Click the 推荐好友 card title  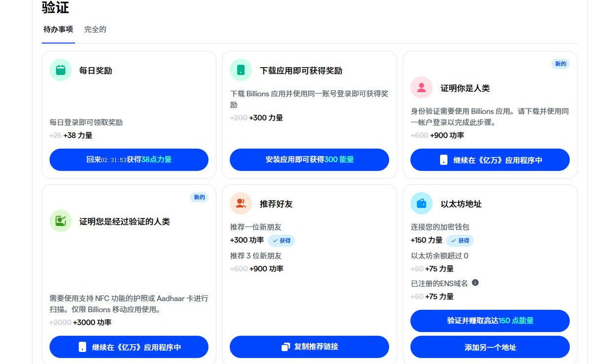point(276,204)
